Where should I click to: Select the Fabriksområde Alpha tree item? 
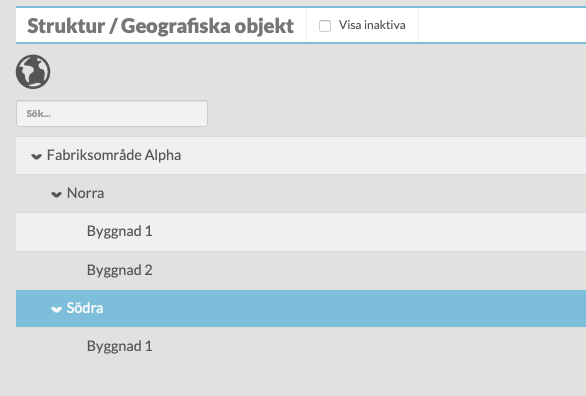(x=114, y=155)
